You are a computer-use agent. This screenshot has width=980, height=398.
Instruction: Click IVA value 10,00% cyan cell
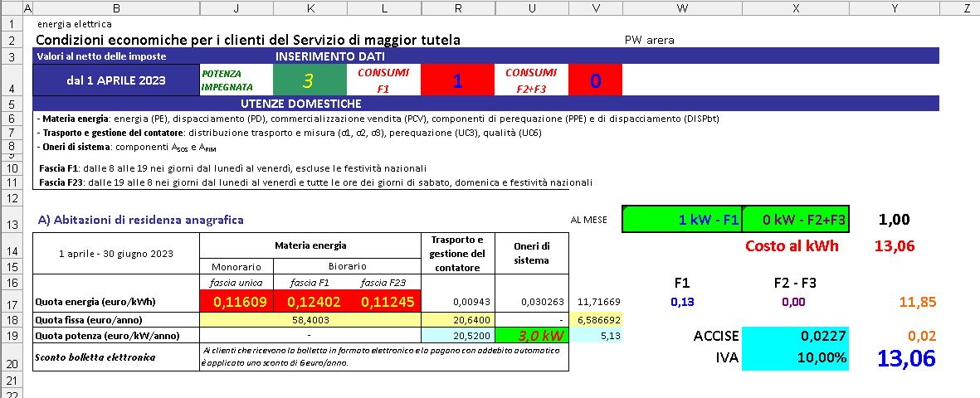(x=796, y=357)
